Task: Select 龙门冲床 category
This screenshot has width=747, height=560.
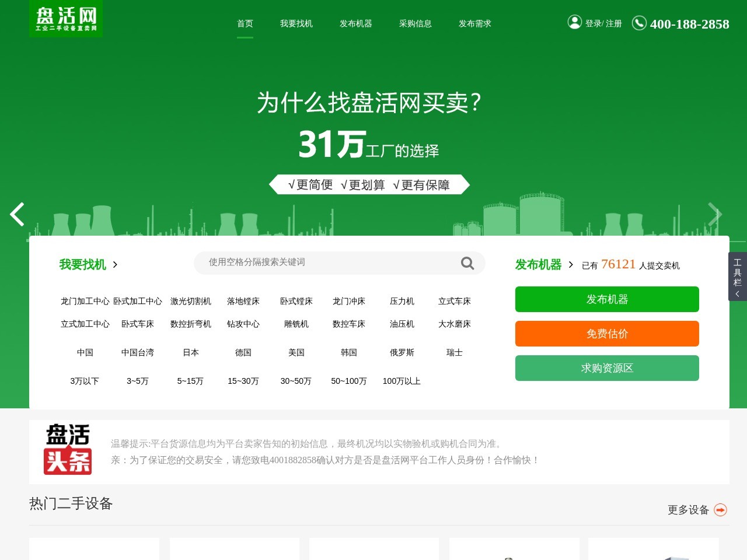Action: tap(349, 302)
